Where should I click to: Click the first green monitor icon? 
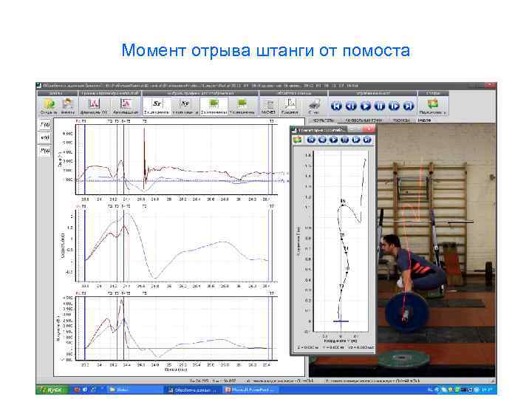point(214,103)
